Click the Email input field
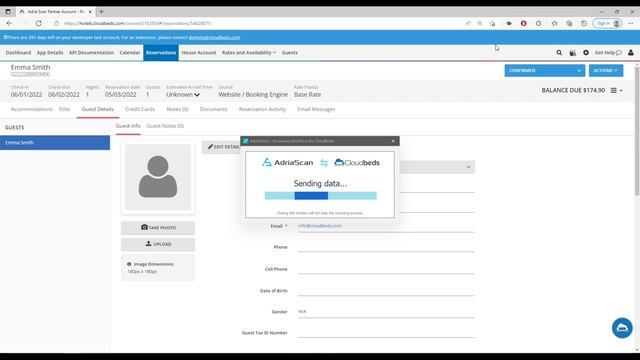 point(386,226)
